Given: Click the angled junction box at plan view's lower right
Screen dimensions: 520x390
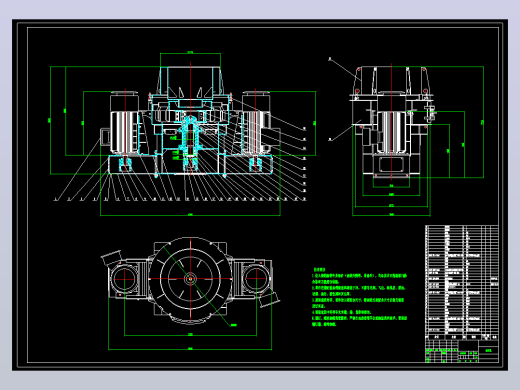Looking at the screenshot, I should pos(269,299).
